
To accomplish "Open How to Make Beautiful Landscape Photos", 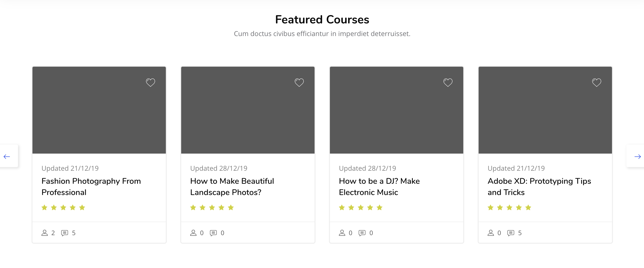I will (x=232, y=186).
